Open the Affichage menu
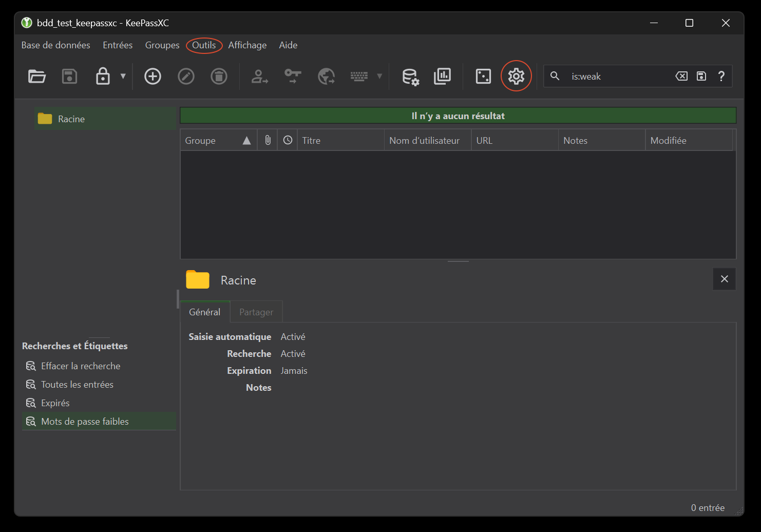Screen dimensions: 761x532 [248, 45]
